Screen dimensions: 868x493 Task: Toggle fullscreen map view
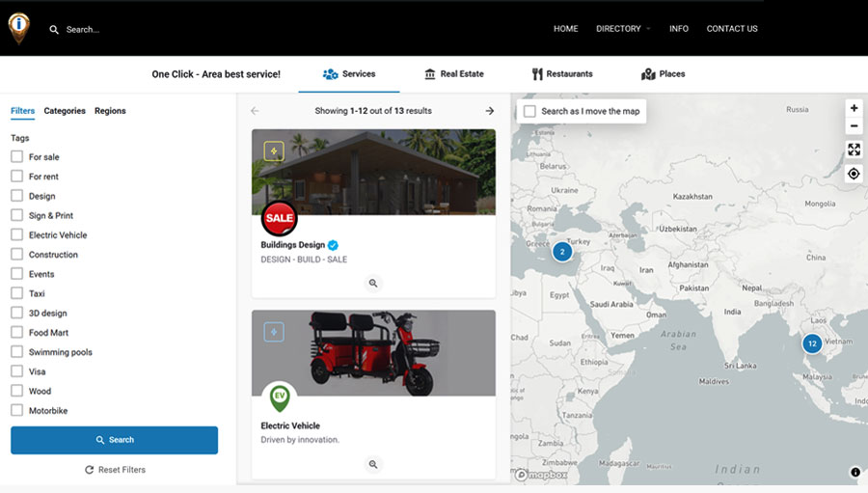[x=854, y=150]
